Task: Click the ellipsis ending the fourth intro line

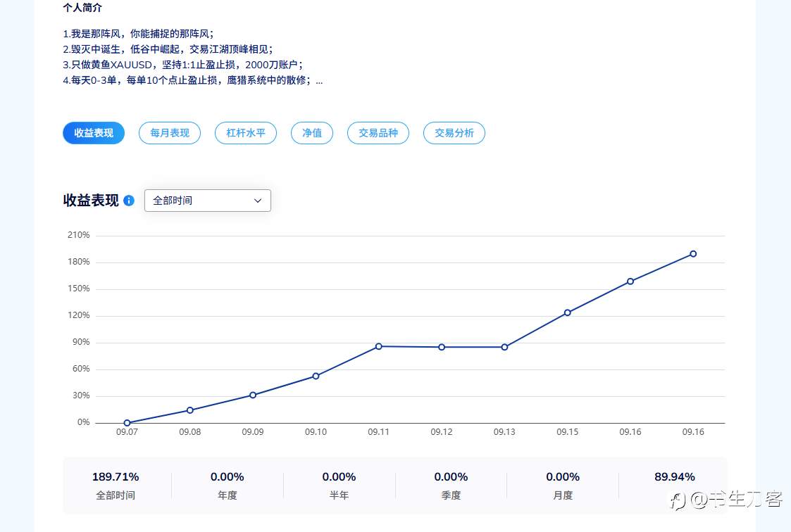Action: pyautogui.click(x=319, y=82)
